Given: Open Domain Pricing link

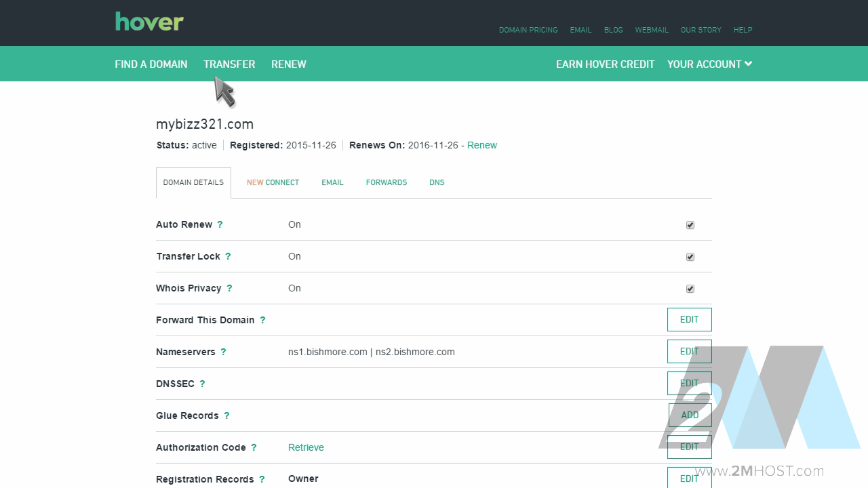Looking at the screenshot, I should 528,30.
